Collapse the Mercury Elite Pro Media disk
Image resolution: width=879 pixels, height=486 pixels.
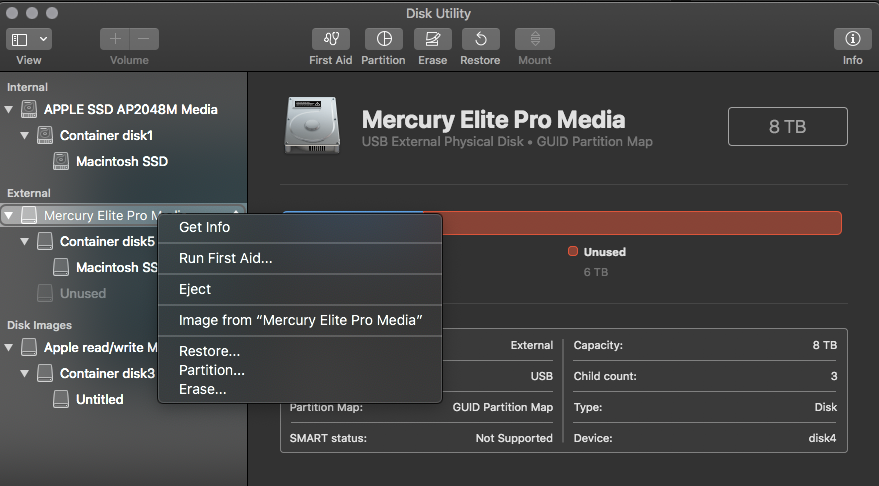[x=9, y=215]
